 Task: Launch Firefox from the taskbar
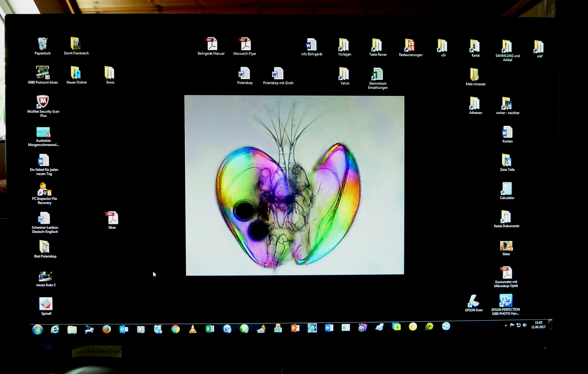106,329
